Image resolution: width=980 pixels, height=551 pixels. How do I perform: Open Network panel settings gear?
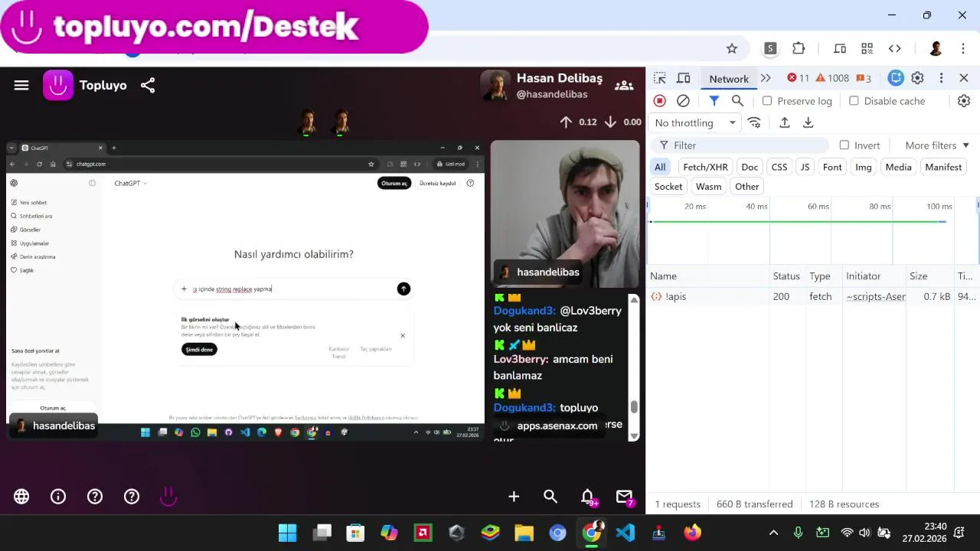coord(964,101)
